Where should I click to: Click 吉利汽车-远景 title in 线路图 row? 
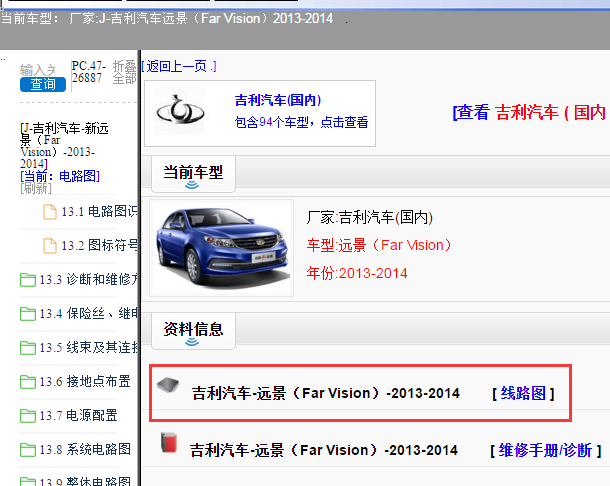coord(326,393)
